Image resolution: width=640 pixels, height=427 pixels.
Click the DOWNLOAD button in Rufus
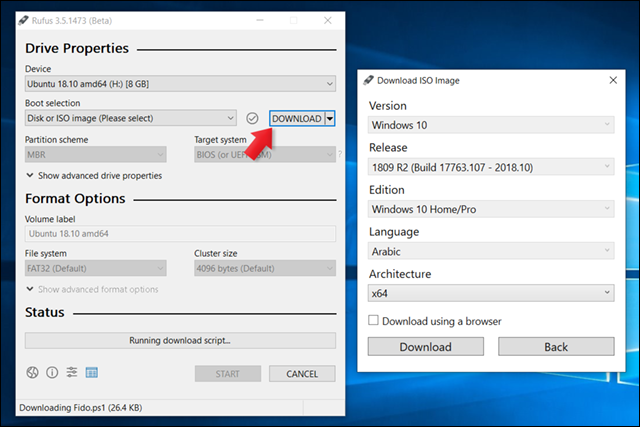[297, 118]
